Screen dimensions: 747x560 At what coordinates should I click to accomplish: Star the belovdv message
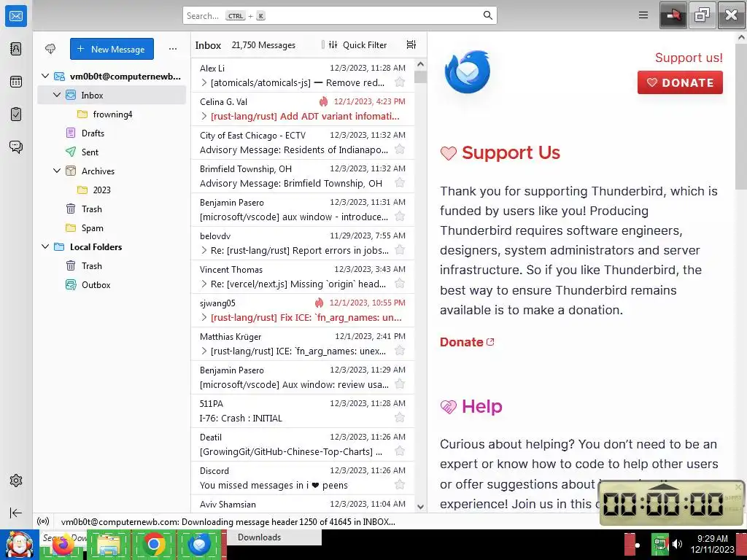(400, 250)
